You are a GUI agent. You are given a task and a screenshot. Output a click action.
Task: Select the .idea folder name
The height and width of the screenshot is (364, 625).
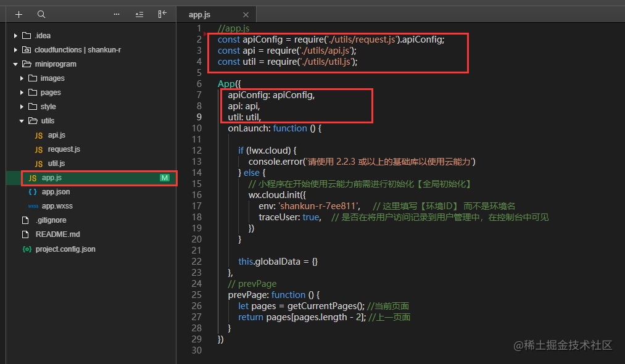43,36
